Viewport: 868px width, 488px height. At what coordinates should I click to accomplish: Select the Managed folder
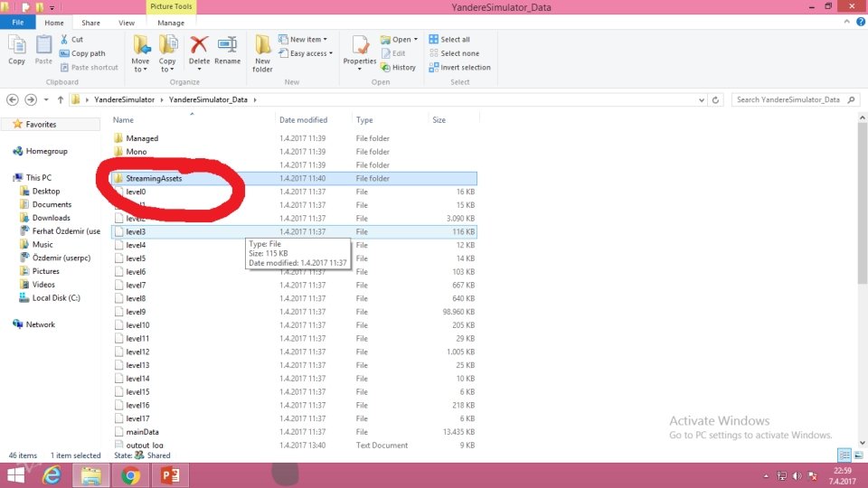click(295, 137)
